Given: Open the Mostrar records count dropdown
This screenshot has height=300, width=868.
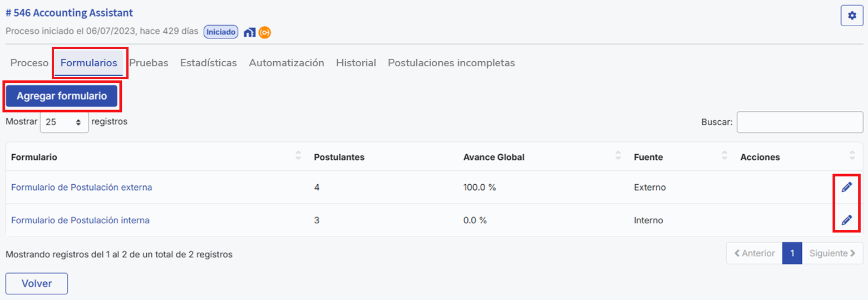Looking at the screenshot, I should coord(64,122).
